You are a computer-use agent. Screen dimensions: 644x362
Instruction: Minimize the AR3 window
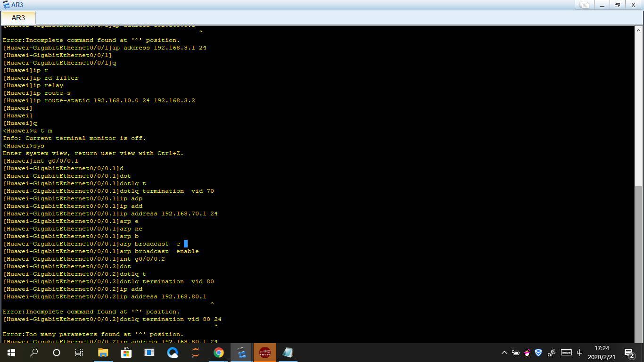click(x=602, y=5)
